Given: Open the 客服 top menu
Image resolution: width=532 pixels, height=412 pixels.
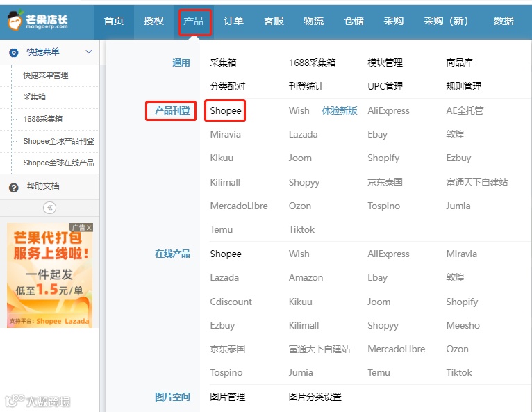Looking at the screenshot, I should pos(274,21).
